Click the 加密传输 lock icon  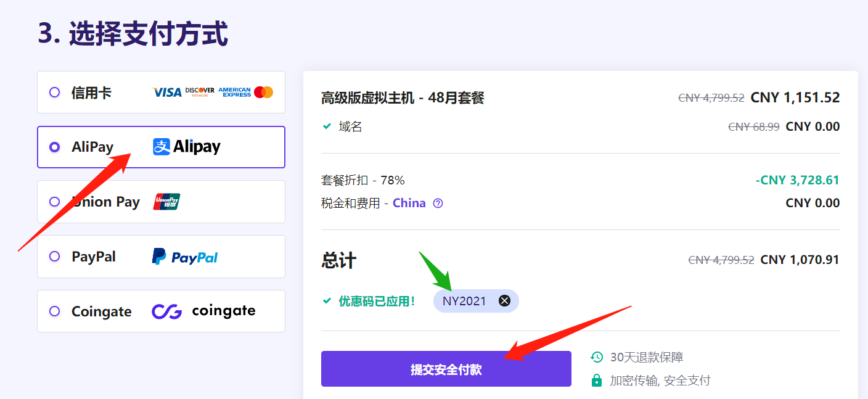(x=596, y=380)
